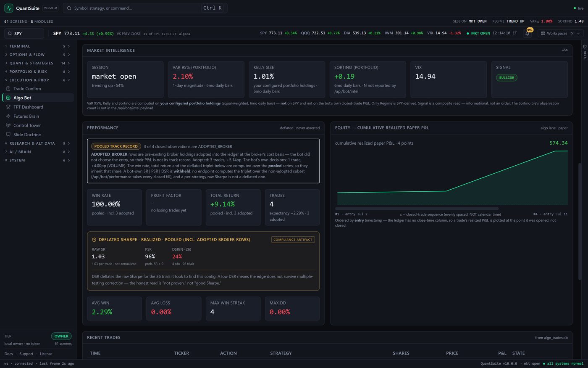
Task: Expand the OPTIONS & FLOW section
Action: pos(38,55)
